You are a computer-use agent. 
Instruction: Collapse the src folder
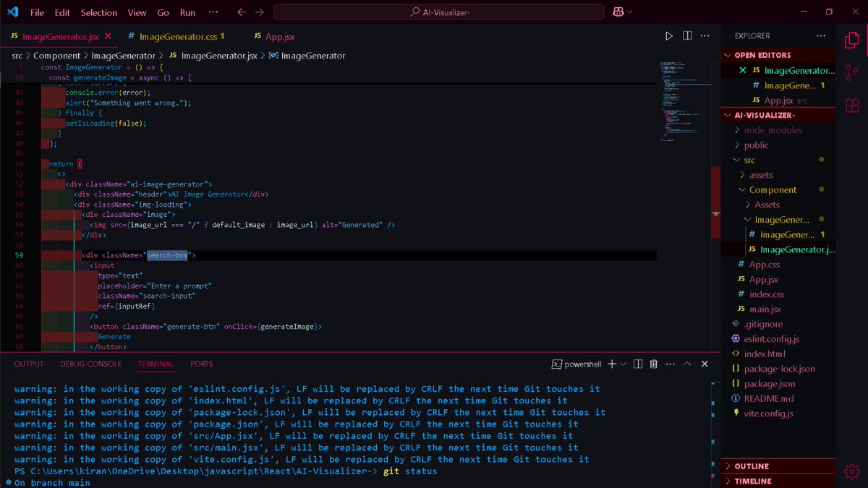click(749, 160)
